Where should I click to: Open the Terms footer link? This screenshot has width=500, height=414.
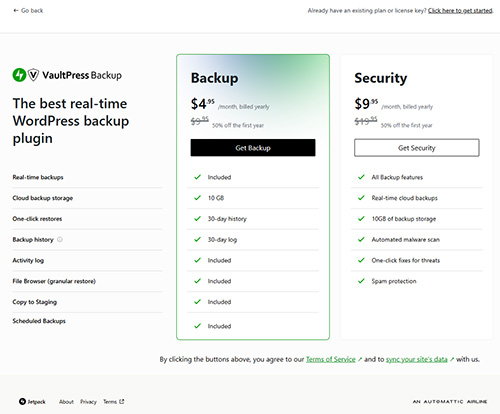pos(110,402)
